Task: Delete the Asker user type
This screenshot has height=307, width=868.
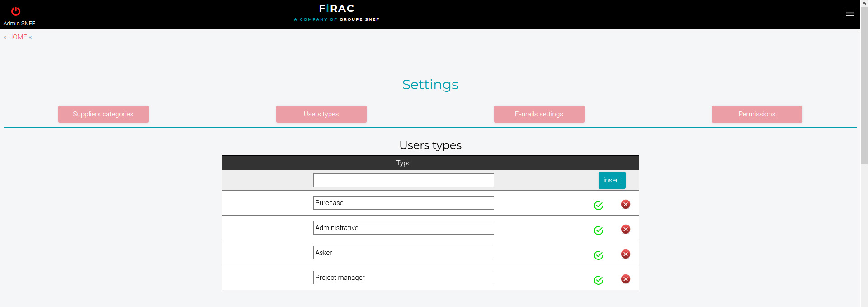Action: pyautogui.click(x=625, y=254)
